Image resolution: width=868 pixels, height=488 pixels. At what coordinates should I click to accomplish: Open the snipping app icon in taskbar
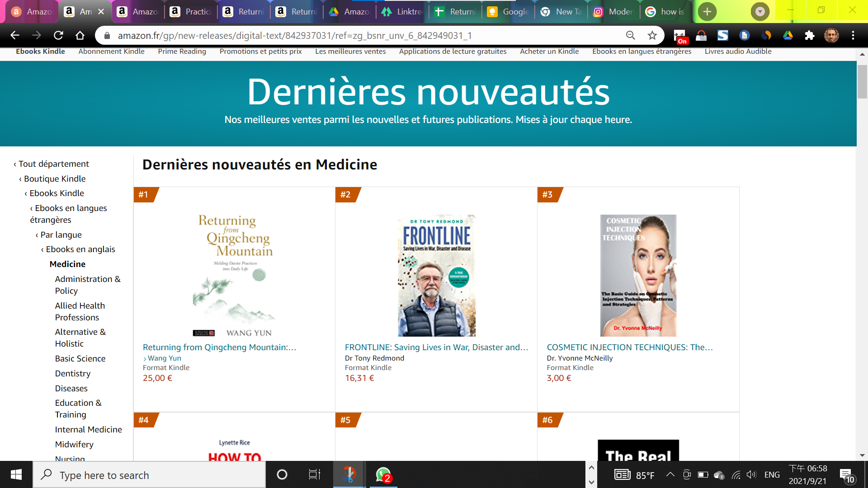point(349,474)
